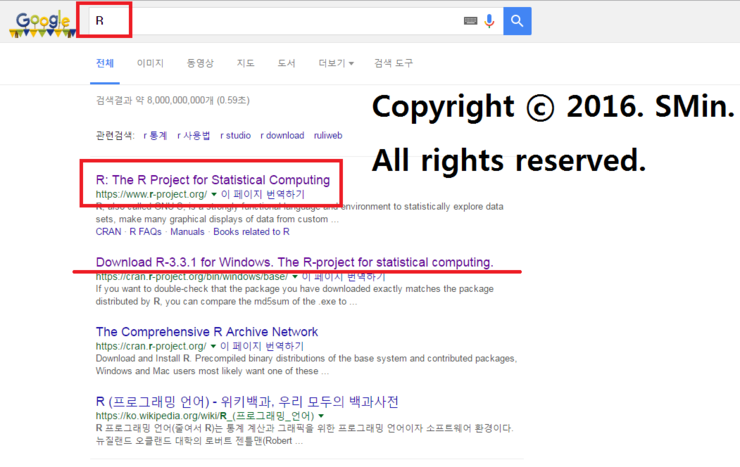Expand arrow next to cran bin/windows/base URL
This screenshot has width=740, height=467.
coord(295,276)
